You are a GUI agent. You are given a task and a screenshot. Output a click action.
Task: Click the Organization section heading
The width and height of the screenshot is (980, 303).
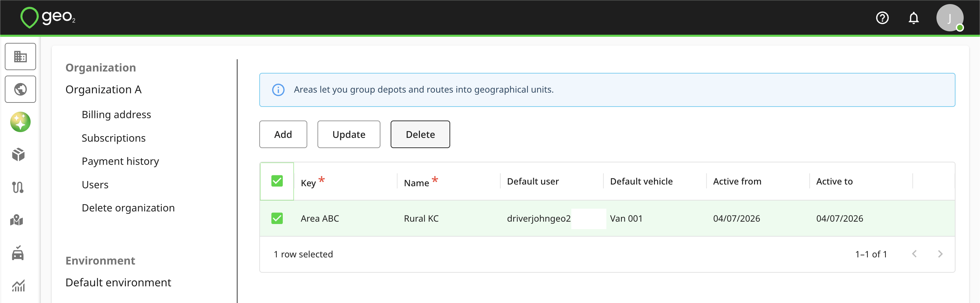point(100,67)
